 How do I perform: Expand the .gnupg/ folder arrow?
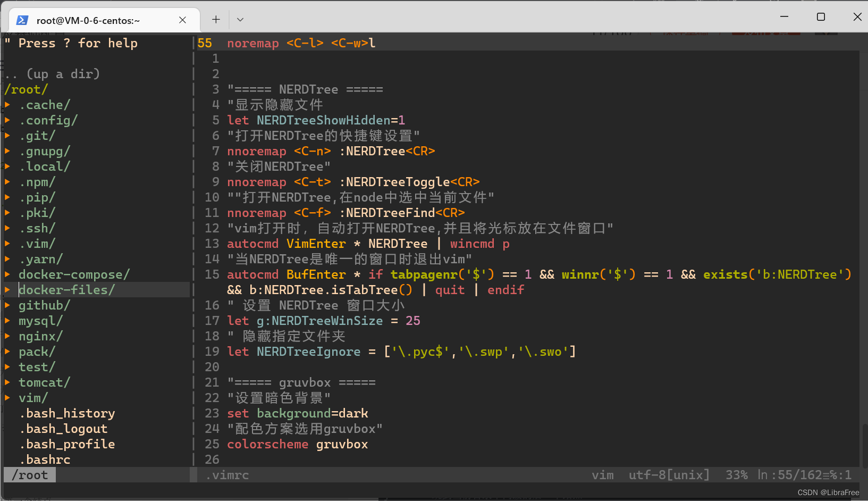pos(7,151)
